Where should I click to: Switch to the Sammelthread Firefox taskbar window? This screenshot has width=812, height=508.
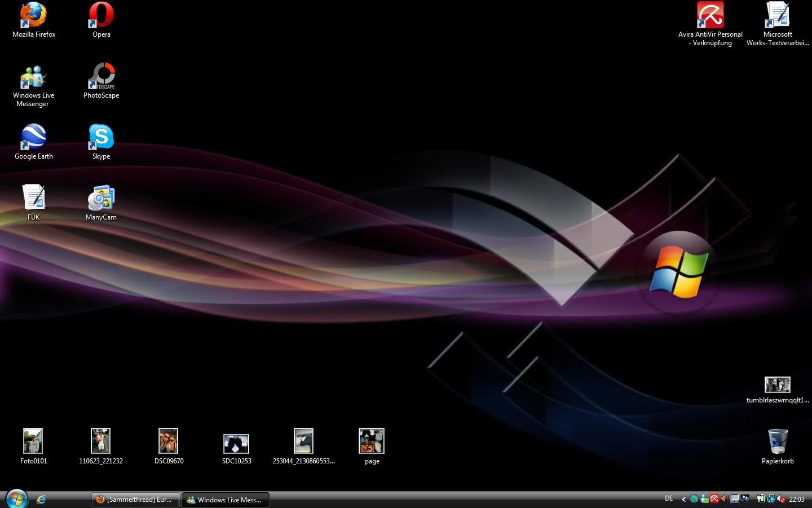[x=135, y=500]
